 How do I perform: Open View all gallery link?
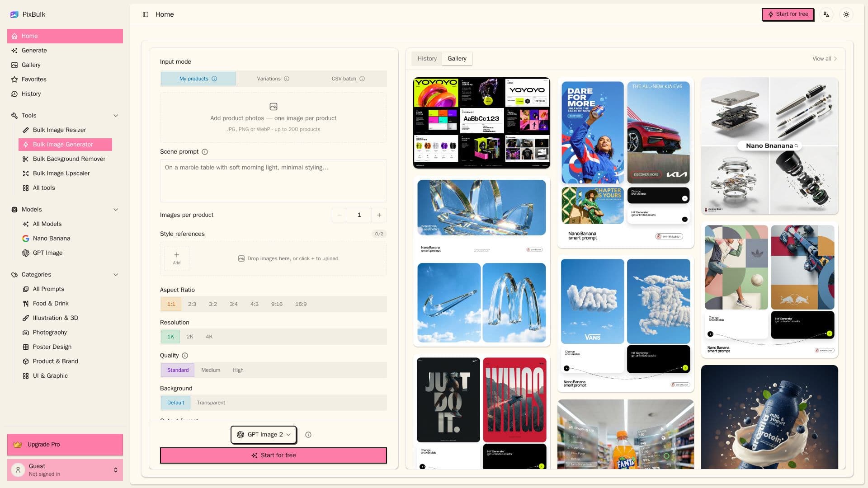(x=825, y=59)
